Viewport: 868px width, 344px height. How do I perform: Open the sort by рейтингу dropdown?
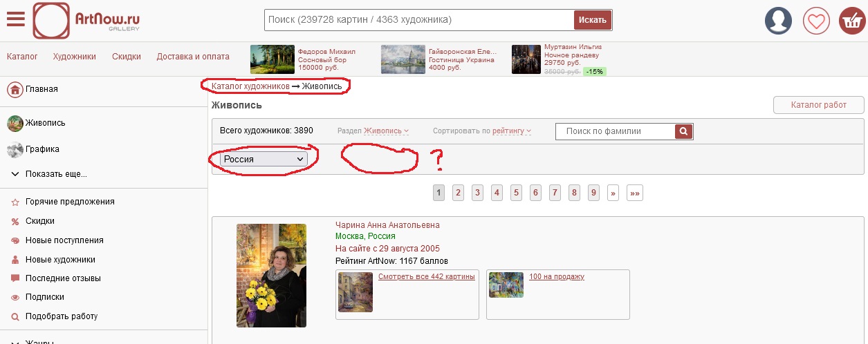tap(512, 131)
